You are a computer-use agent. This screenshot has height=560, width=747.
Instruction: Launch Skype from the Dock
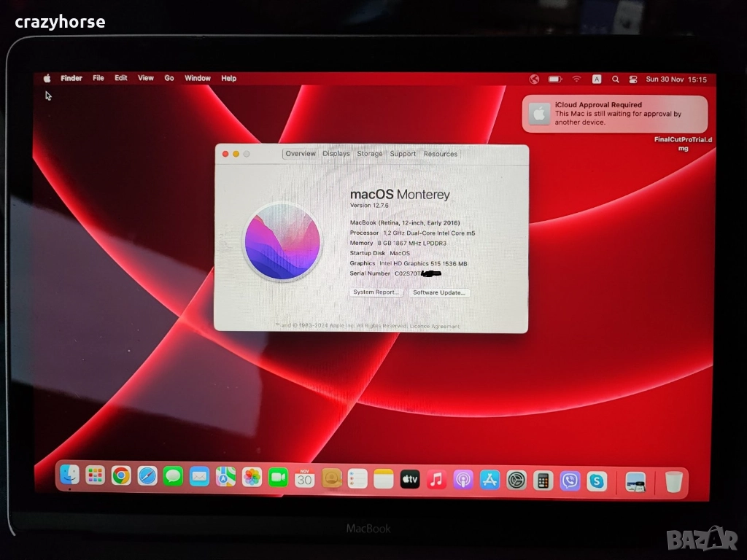pos(597,482)
